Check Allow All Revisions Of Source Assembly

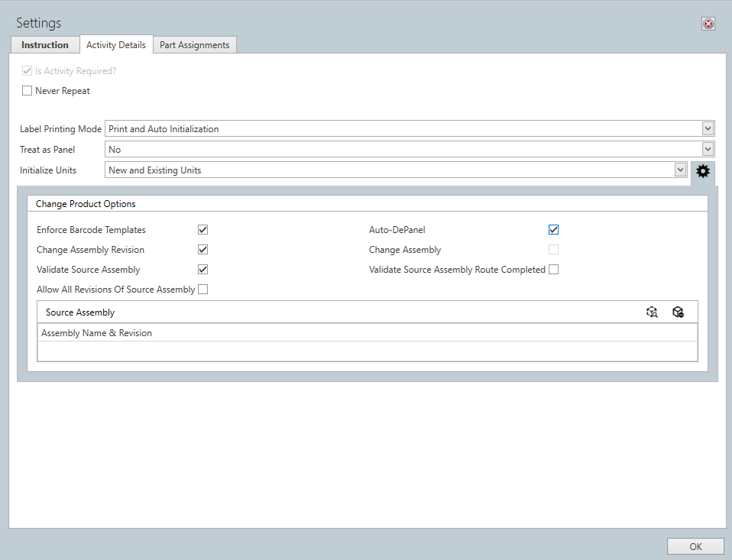coord(202,289)
